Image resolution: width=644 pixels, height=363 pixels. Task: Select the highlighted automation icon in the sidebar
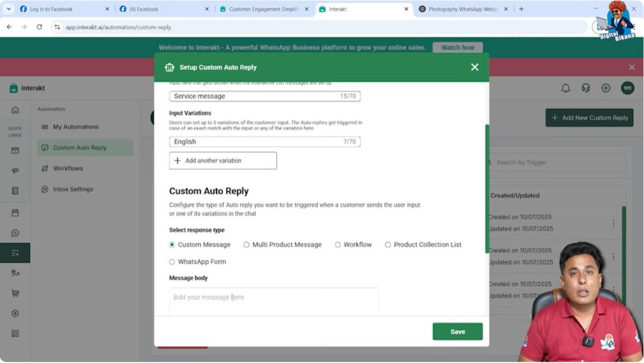[16, 252]
